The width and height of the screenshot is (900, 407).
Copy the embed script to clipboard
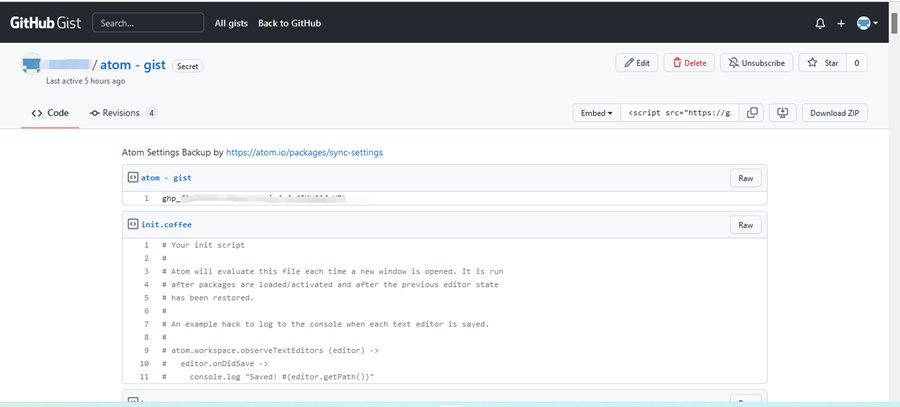pos(753,113)
